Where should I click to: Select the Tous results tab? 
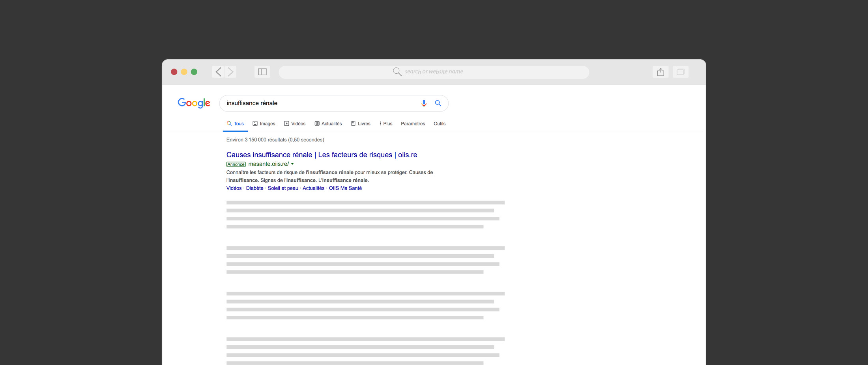235,124
